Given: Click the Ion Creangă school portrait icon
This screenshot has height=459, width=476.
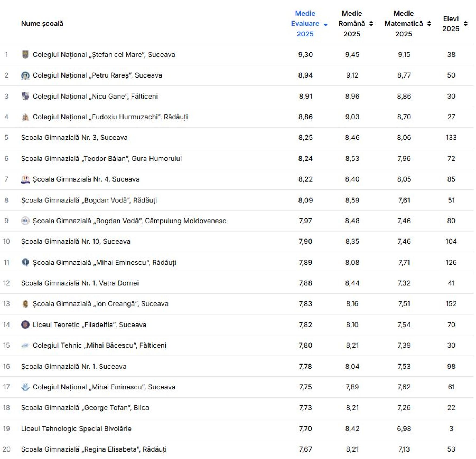Looking at the screenshot, I should (25, 304).
